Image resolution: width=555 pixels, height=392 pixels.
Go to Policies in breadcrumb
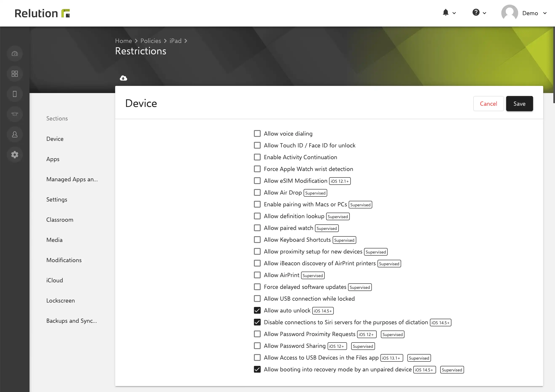point(151,41)
